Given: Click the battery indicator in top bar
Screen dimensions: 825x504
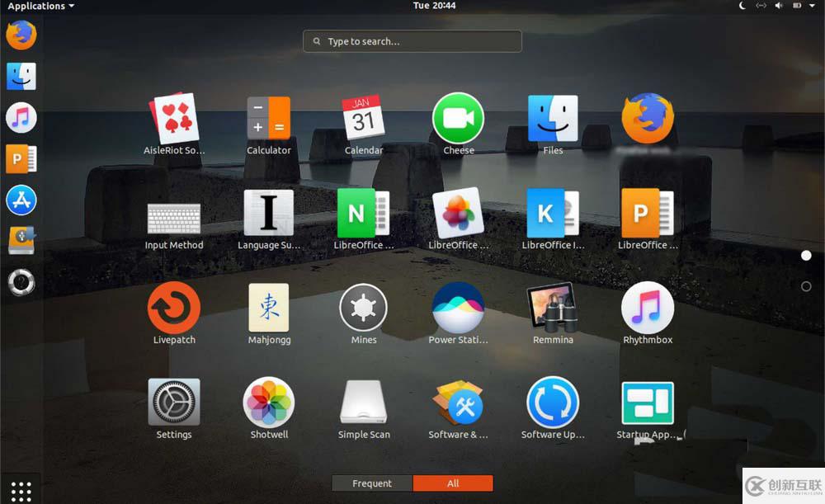Looking at the screenshot, I should [797, 6].
